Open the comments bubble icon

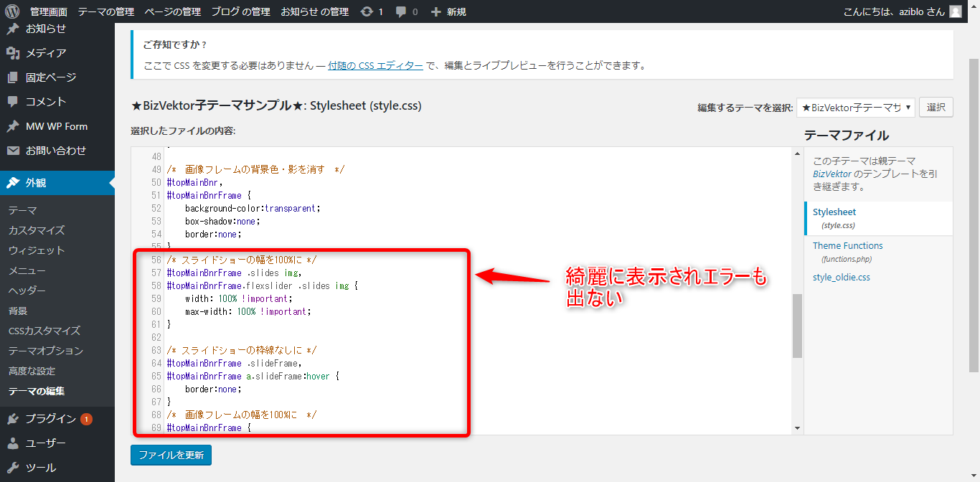(402, 12)
